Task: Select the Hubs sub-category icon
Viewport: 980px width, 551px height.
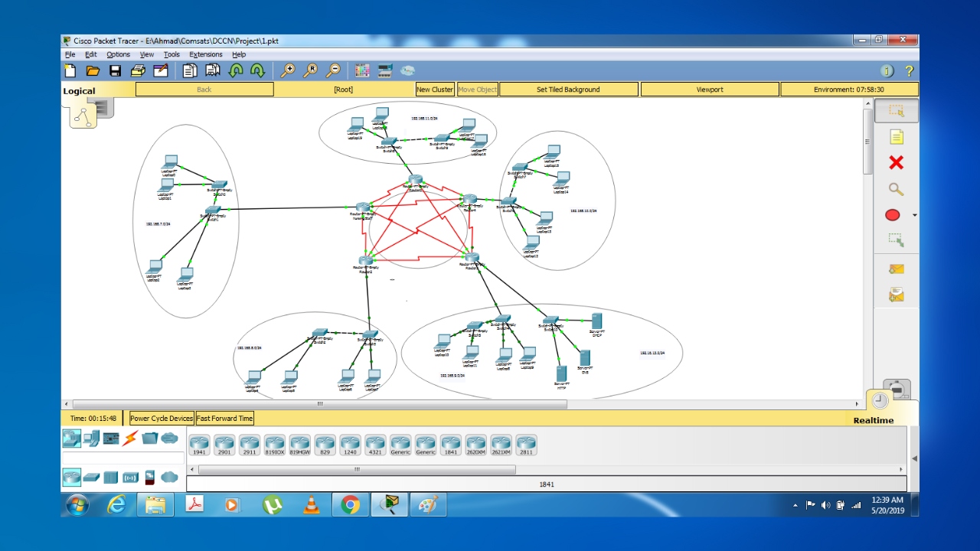Action: [x=111, y=478]
